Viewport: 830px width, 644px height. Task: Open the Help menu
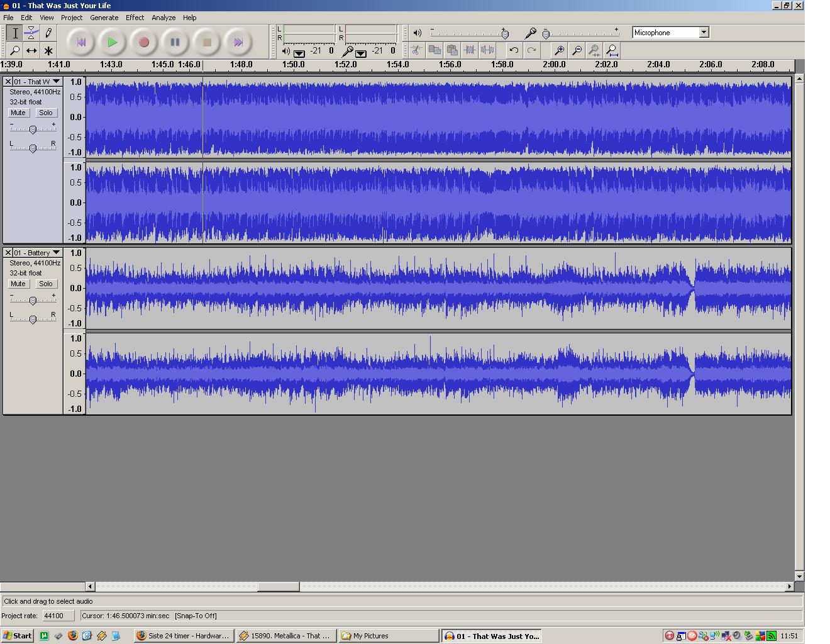point(189,18)
